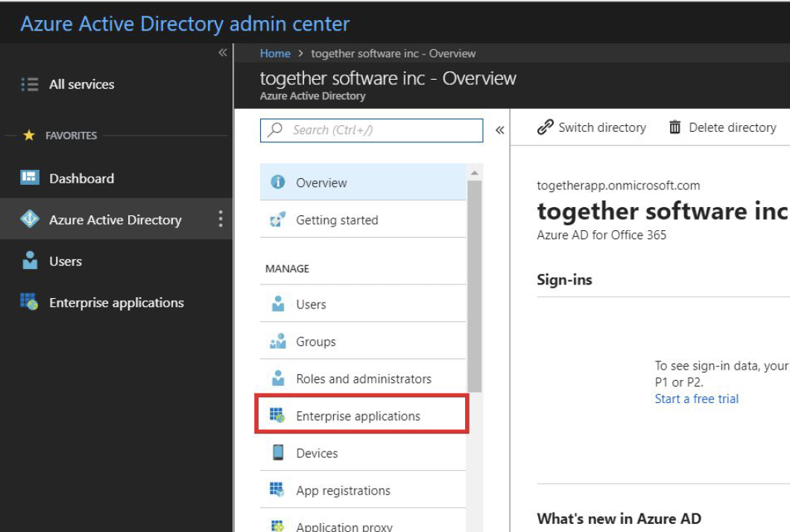The height and width of the screenshot is (532, 790).
Task: Click the Dashboard icon in favorites
Action: coord(30,178)
